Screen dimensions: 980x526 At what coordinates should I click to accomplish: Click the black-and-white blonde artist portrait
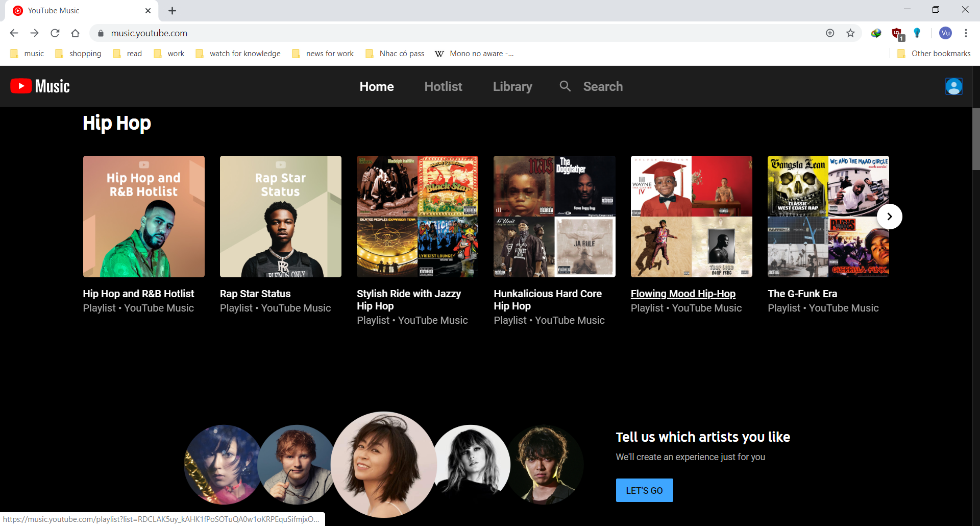click(x=471, y=465)
